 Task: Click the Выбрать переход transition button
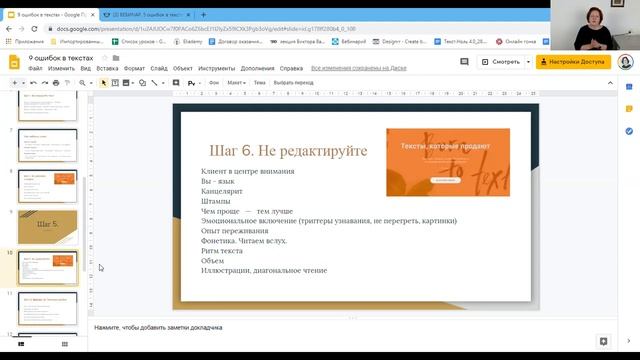293,83
